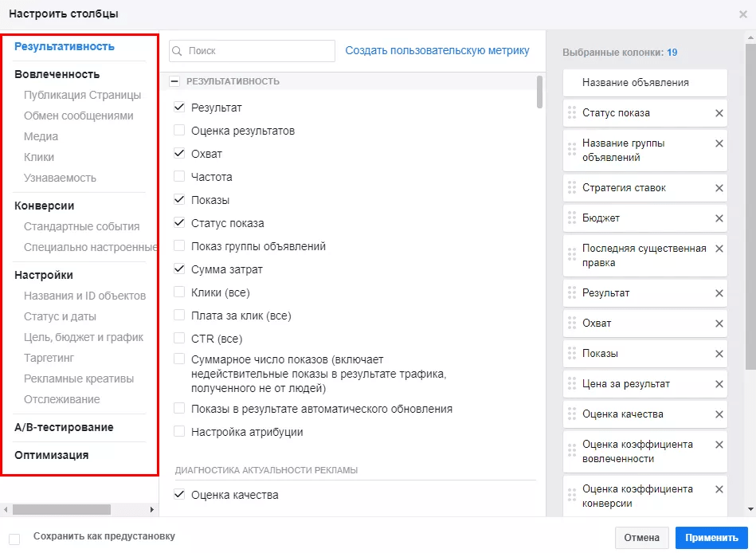Collapse the РЕЗУЛЬТАТИВНОСТЬ section

point(174,81)
